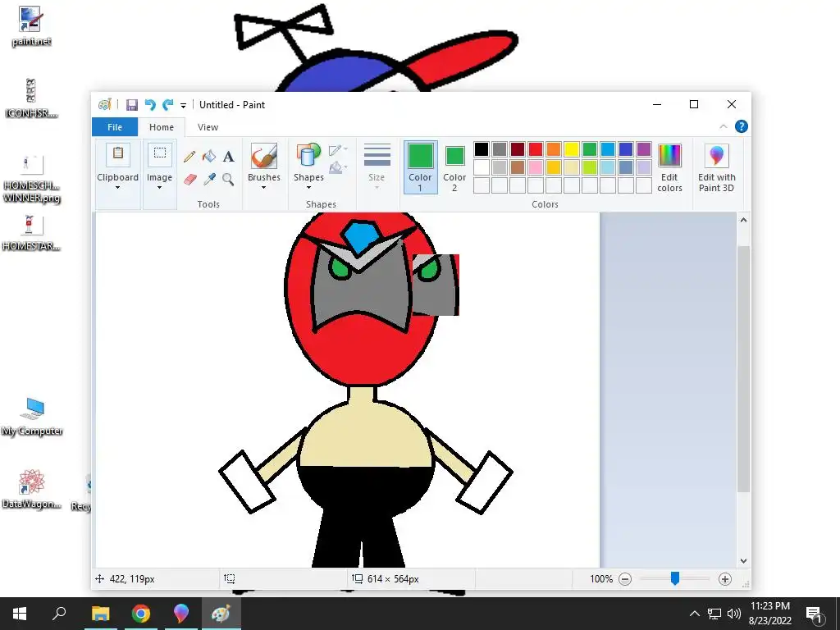This screenshot has height=630, width=840.
Task: Click the zoom out minus button
Action: [x=625, y=579]
